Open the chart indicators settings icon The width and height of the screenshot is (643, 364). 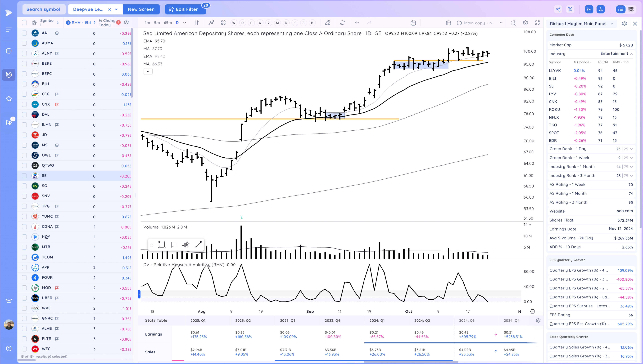525,23
